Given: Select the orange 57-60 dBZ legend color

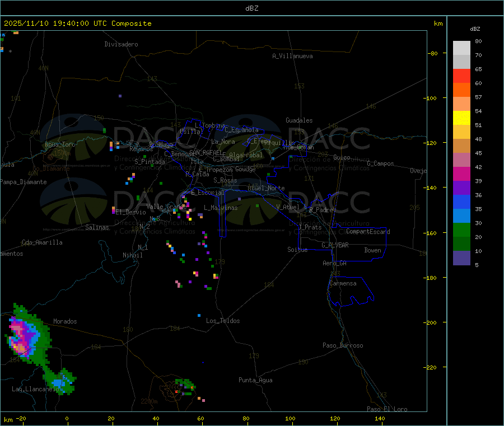Looking at the screenshot, I should point(461,90).
